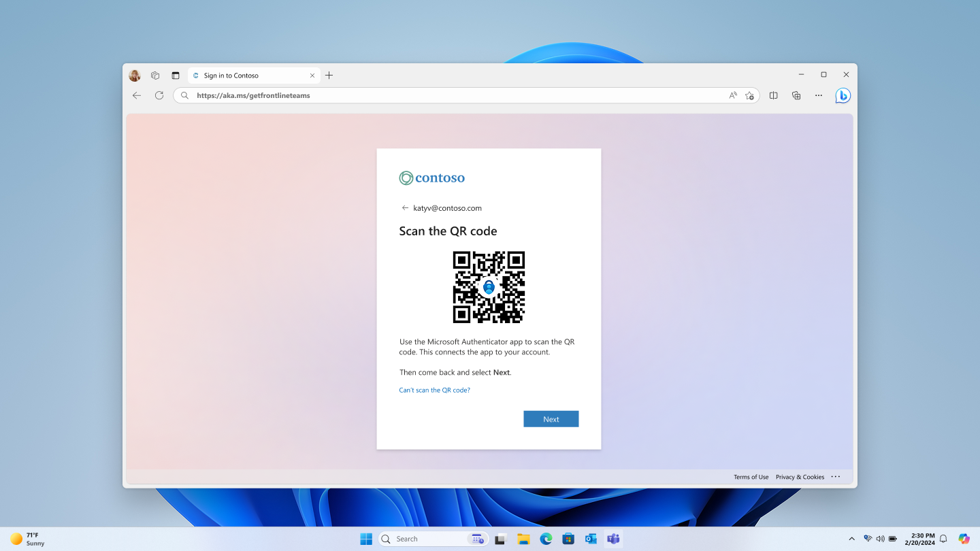Screen dimensions: 980x551
Task: Open the Windows Start menu
Action: [366, 539]
